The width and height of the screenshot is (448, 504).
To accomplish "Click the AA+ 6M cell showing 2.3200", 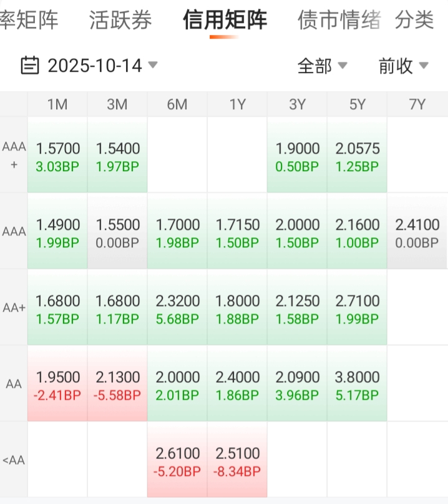I will (x=177, y=308).
